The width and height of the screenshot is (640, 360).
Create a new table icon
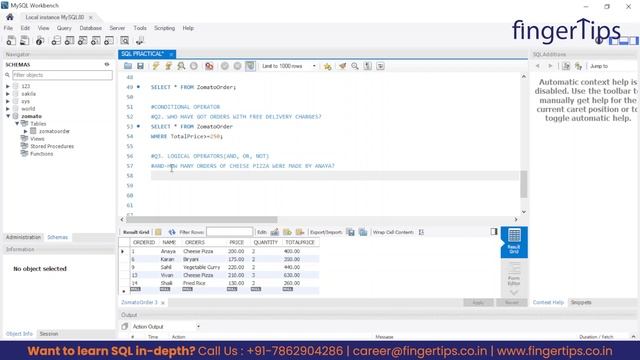pyautogui.click(x=69, y=40)
